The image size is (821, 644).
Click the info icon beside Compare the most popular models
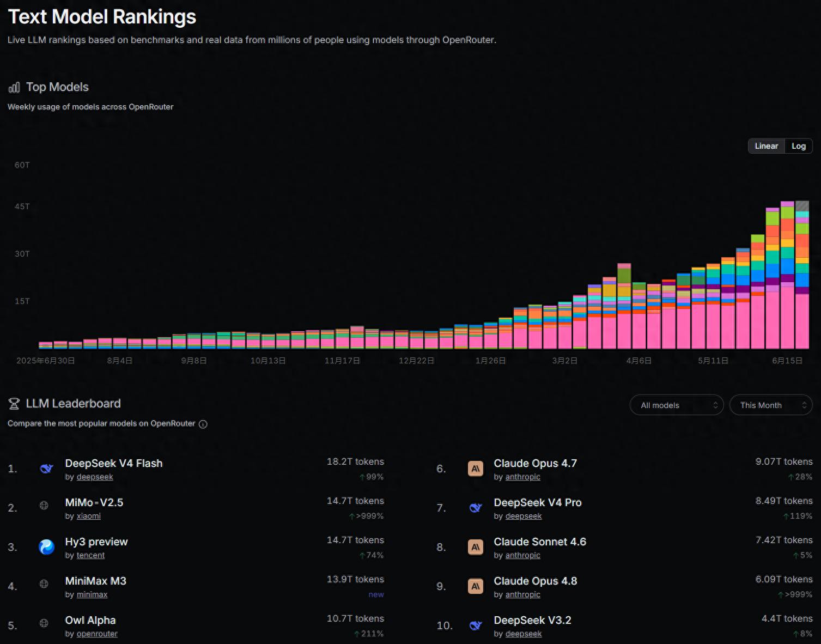pyautogui.click(x=203, y=424)
